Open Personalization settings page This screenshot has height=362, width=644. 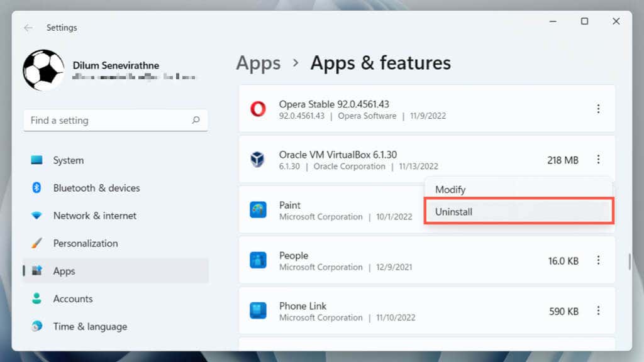85,243
